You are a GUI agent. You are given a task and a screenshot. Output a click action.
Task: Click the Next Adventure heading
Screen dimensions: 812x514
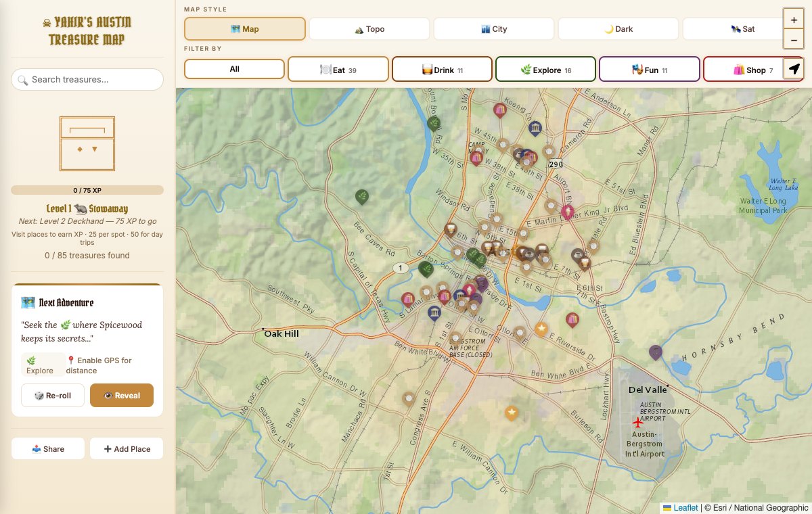click(x=58, y=302)
